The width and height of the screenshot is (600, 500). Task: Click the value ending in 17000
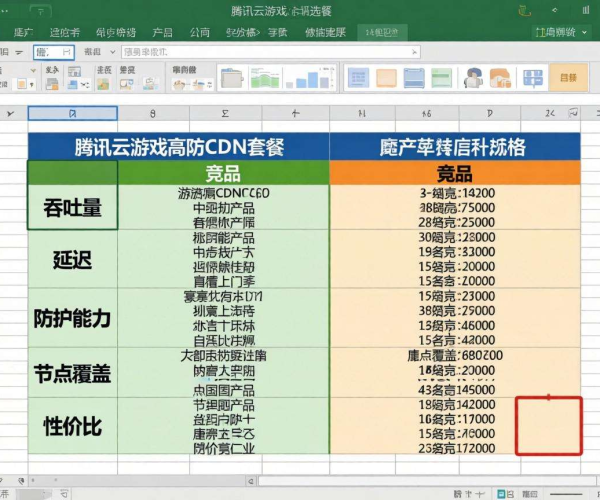(457, 419)
